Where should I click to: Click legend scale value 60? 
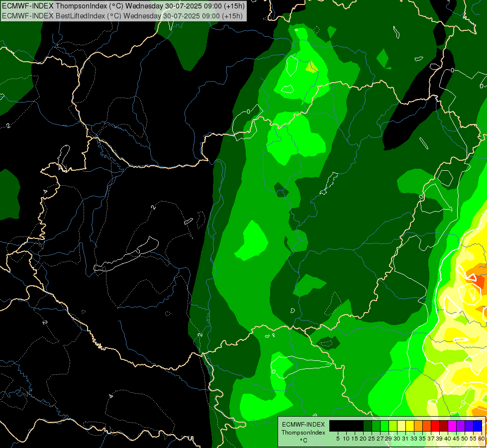tap(482, 439)
